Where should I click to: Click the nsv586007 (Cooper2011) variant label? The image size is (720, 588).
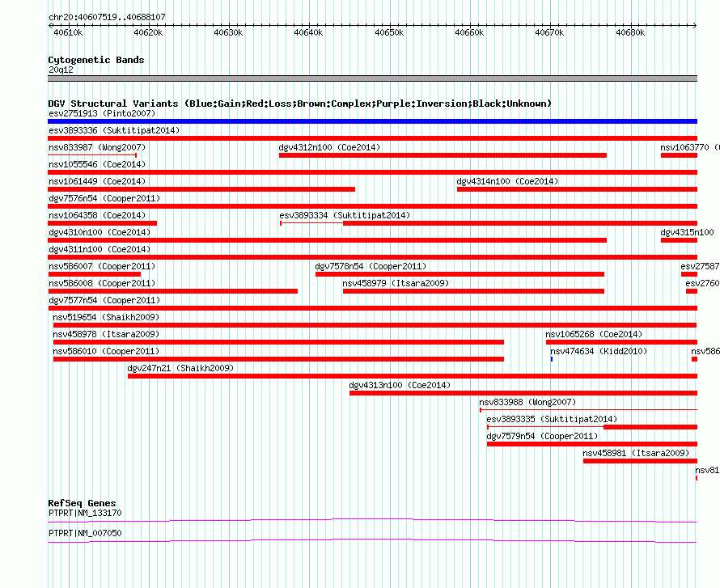(x=102, y=266)
